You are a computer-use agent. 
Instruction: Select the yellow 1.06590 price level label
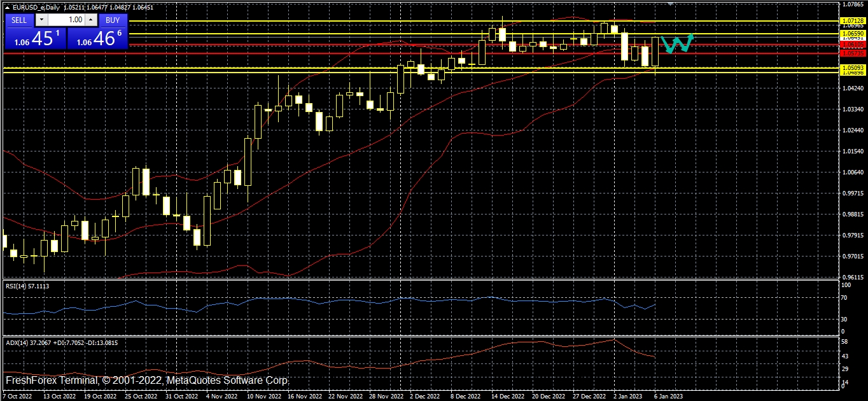(852, 33)
